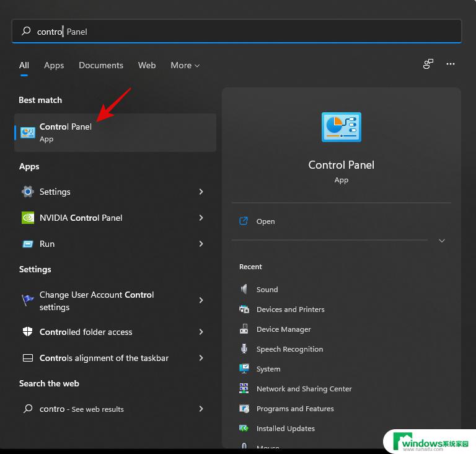Click the Device Manager icon
Viewport: 476px width, 454px height.
click(x=244, y=329)
